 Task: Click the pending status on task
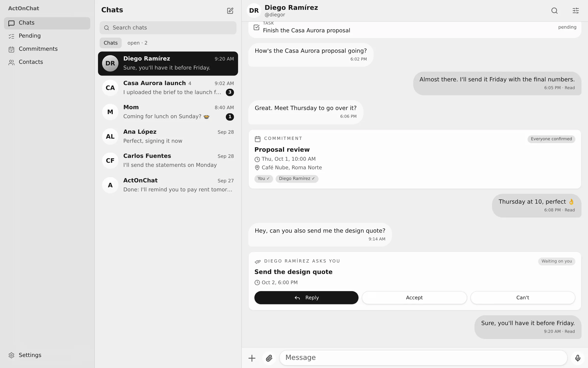(567, 27)
